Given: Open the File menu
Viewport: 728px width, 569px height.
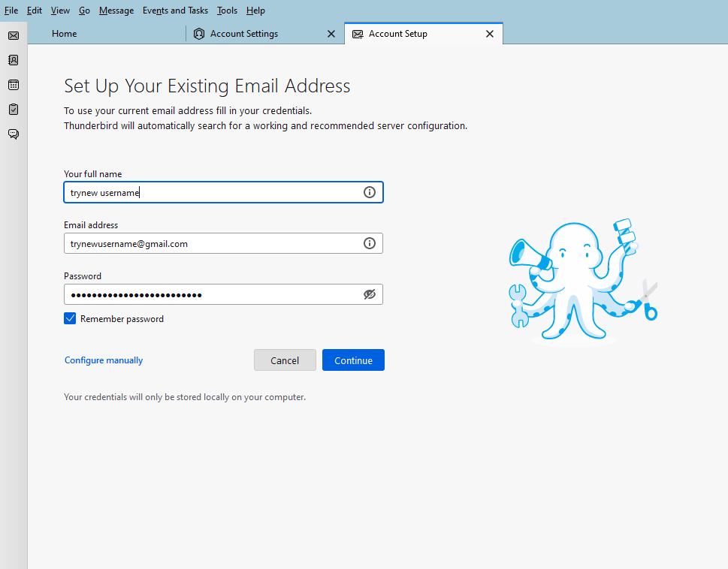Looking at the screenshot, I should tap(11, 11).
